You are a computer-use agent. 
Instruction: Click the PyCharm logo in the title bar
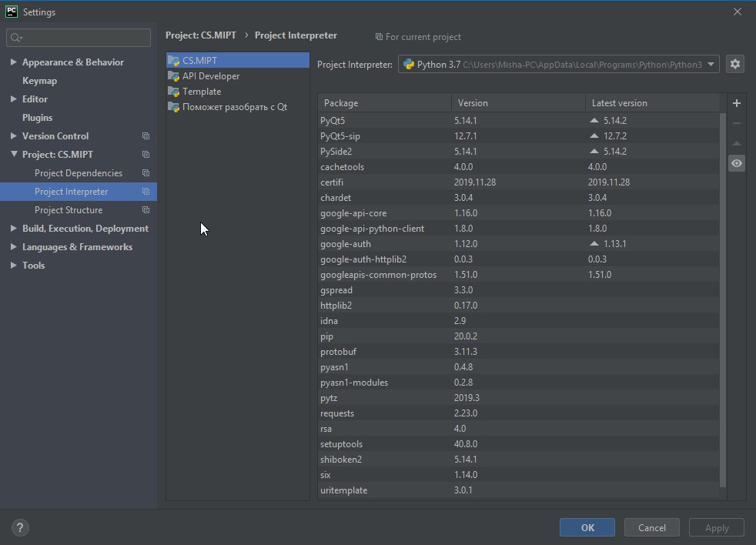pyautogui.click(x=11, y=12)
